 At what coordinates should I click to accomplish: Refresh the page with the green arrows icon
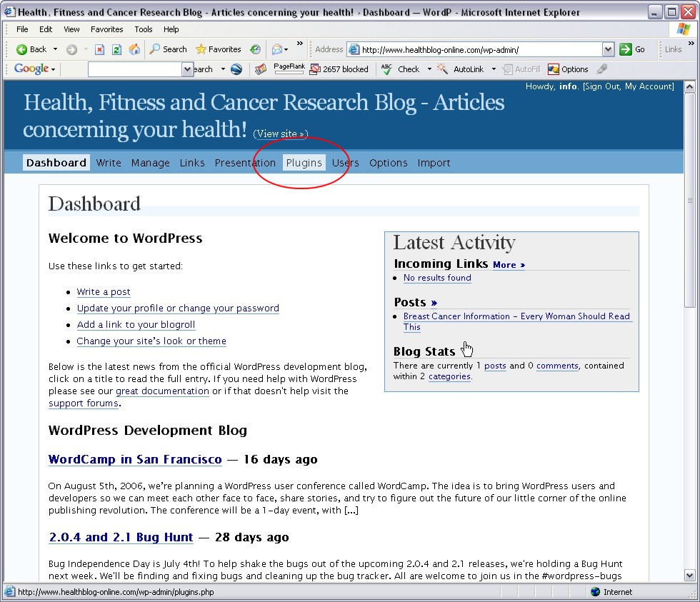click(x=116, y=49)
